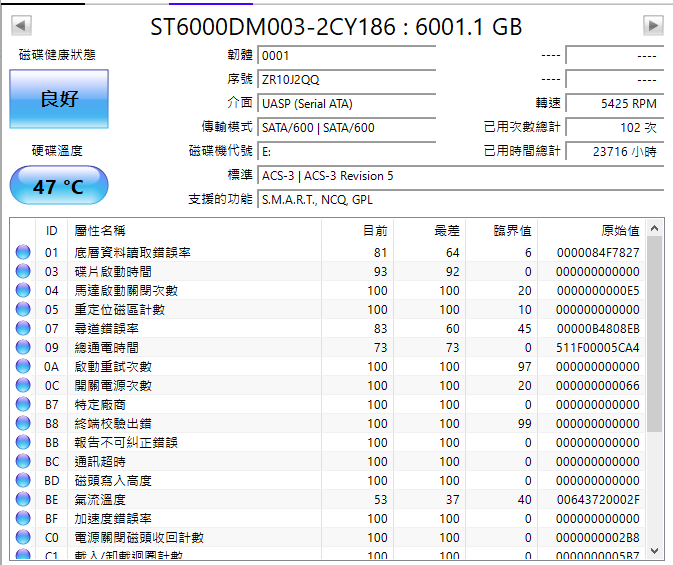Viewport: 673px width, 565px height.
Task: Select the status orb for attribute BC
Action: click(23, 462)
